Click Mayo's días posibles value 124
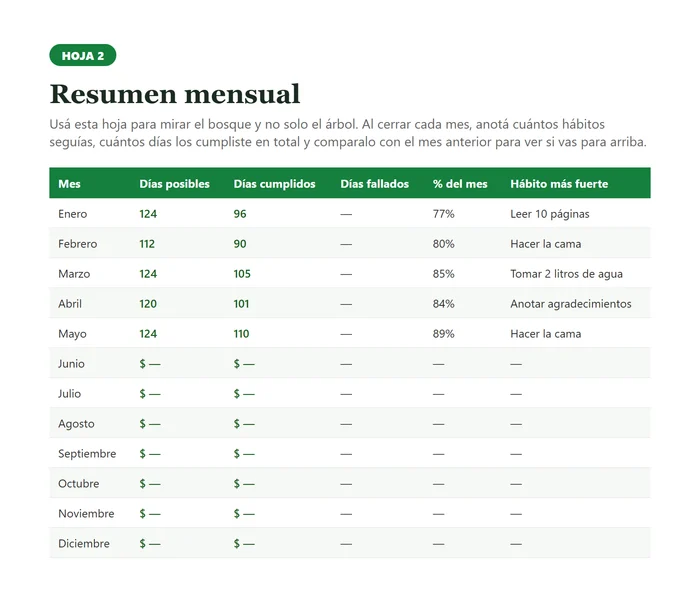 pos(148,334)
